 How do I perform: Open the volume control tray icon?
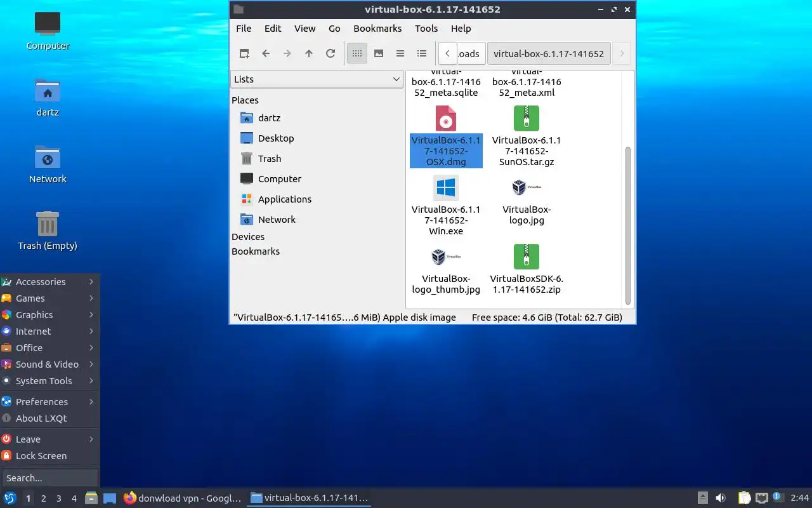(x=721, y=498)
